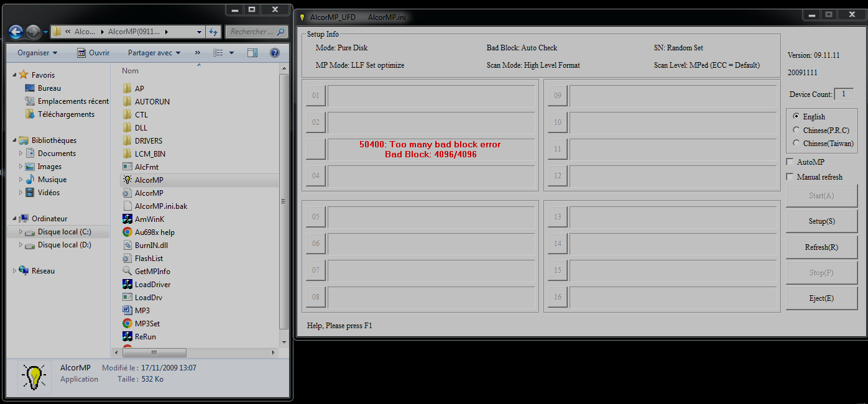Image resolution: width=868 pixels, height=404 pixels.
Task: Select the Chinese(P.R.C) language option
Action: [796, 130]
